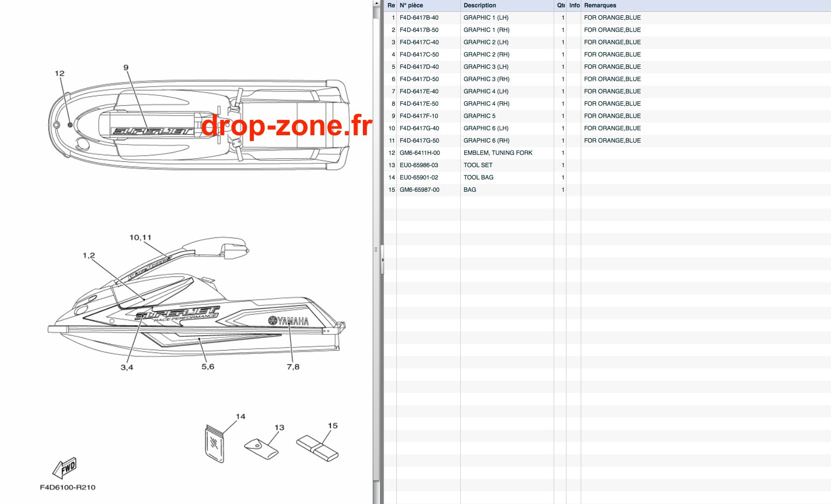The image size is (831, 504).
Task: Select the TOOL SET description
Action: (478, 165)
